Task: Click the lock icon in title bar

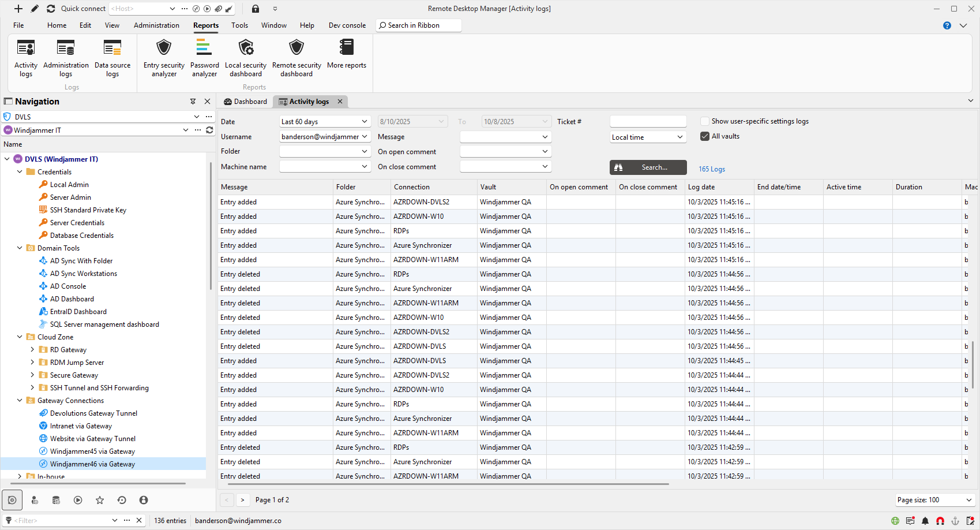Action: pos(256,9)
